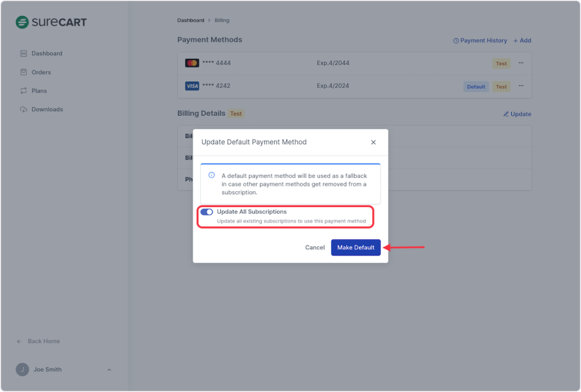Click the Plans refresh-arrows icon
Screen dimensions: 581x392
tap(23, 91)
